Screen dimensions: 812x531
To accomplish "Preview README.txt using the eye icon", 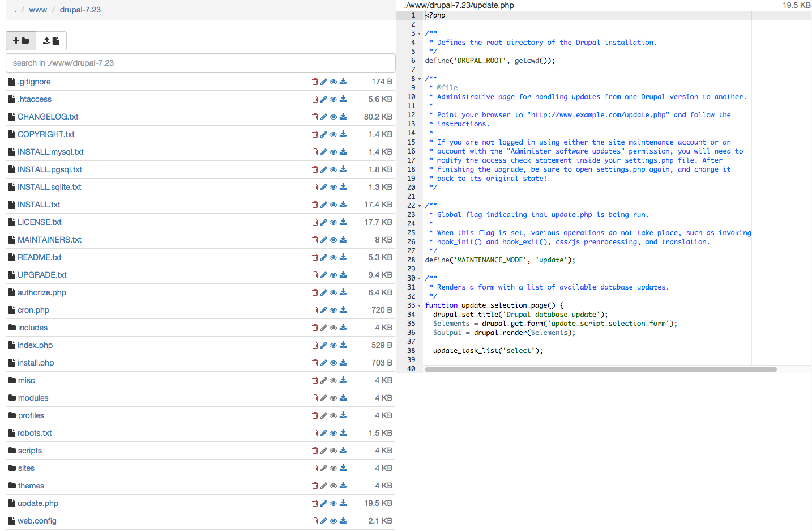I will (x=334, y=257).
